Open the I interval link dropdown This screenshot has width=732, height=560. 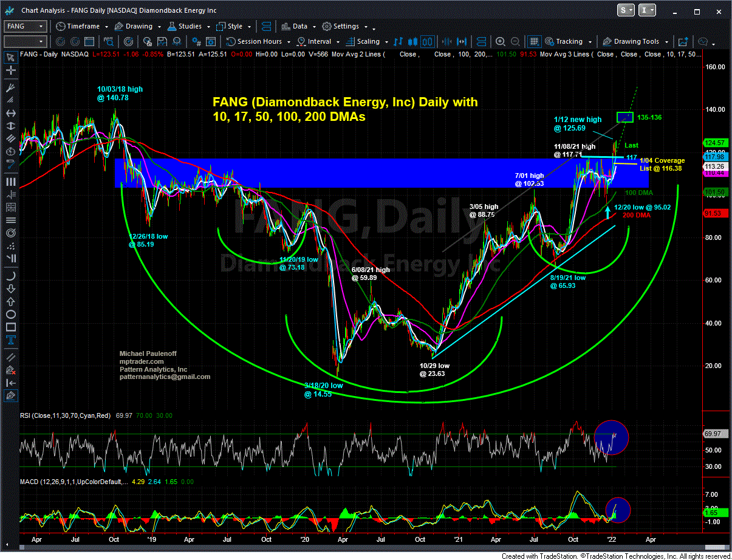coord(648,10)
